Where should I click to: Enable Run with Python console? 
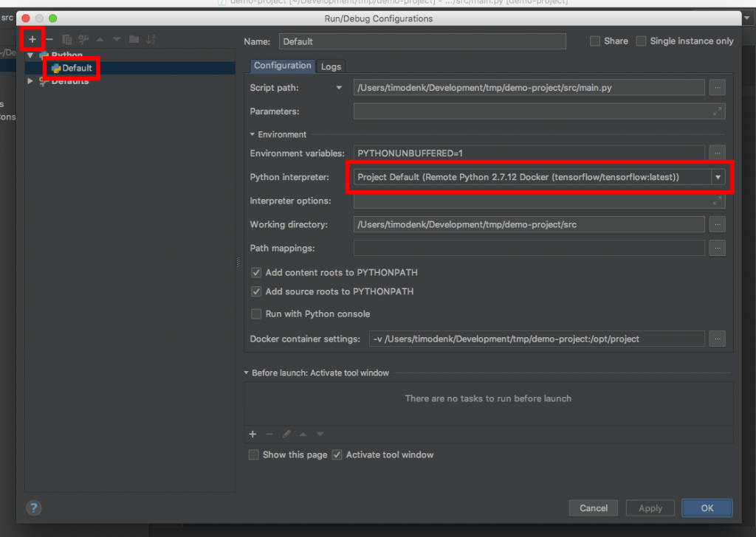coord(255,313)
